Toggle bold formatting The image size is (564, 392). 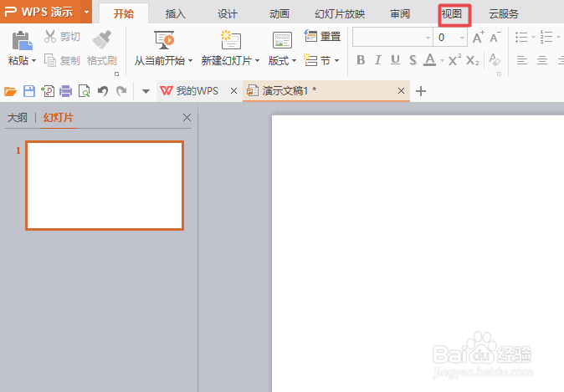point(361,60)
